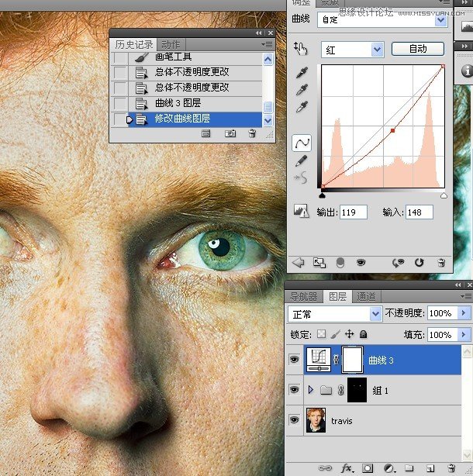This screenshot has width=473, height=476.
Task: Delete the adjustment layer via adjustments trash
Action: click(x=441, y=263)
